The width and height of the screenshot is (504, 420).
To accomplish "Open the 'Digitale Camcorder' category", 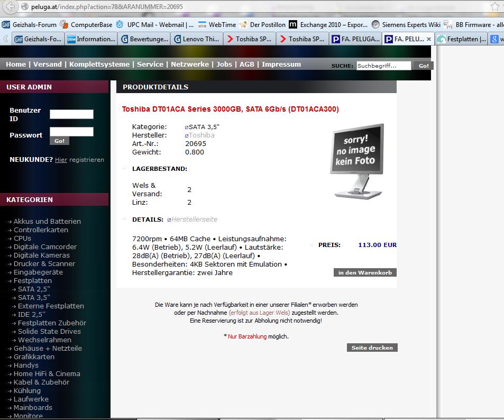I will point(45,246).
